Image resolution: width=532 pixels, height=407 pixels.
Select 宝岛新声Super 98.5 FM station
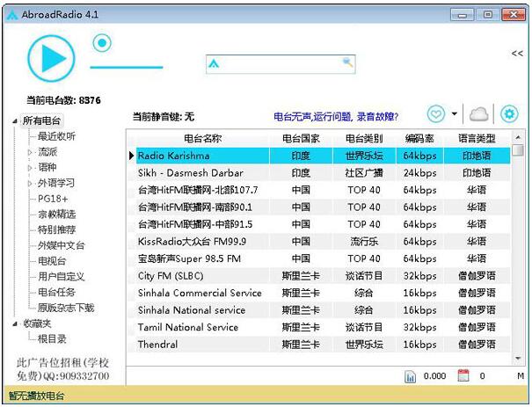(323, 258)
